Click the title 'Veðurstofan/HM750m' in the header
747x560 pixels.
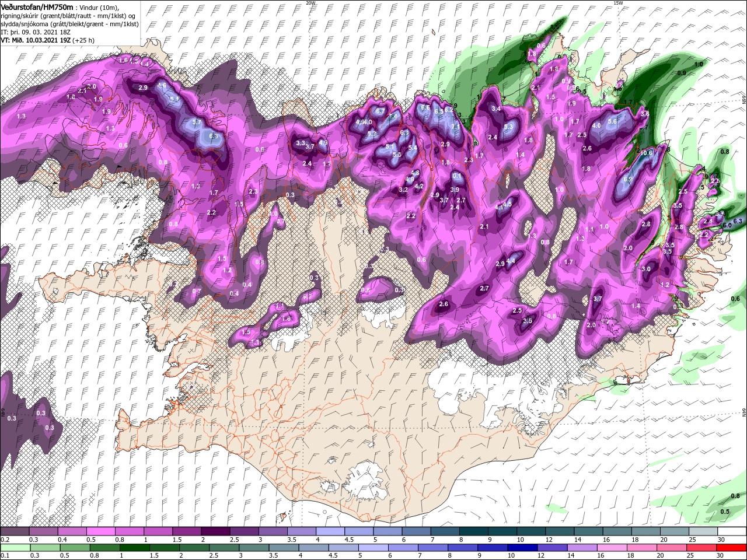tap(37, 6)
